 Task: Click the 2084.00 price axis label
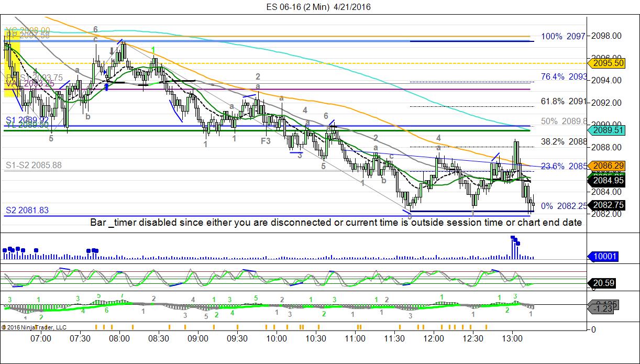606,191
